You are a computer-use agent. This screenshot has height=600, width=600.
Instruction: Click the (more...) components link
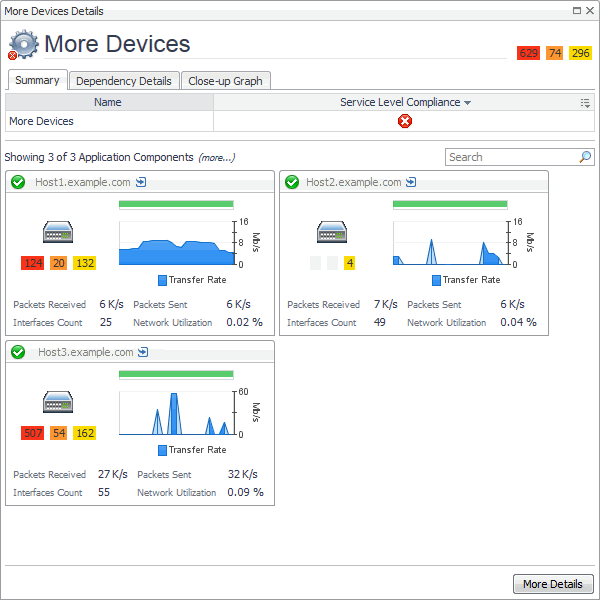pyautogui.click(x=216, y=158)
